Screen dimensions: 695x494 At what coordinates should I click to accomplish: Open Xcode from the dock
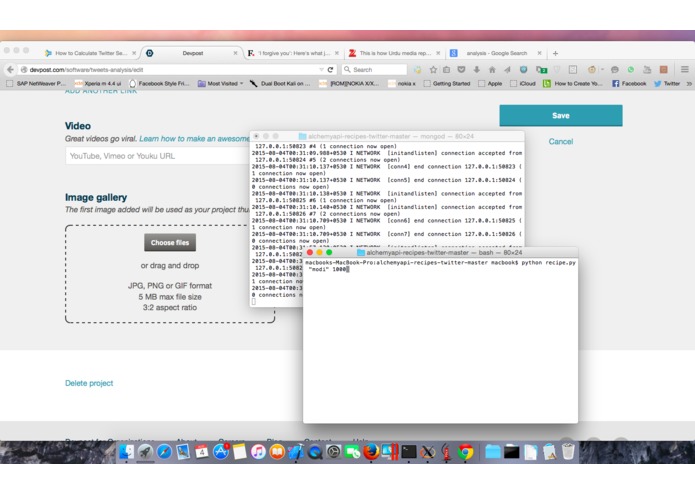pos(296,452)
